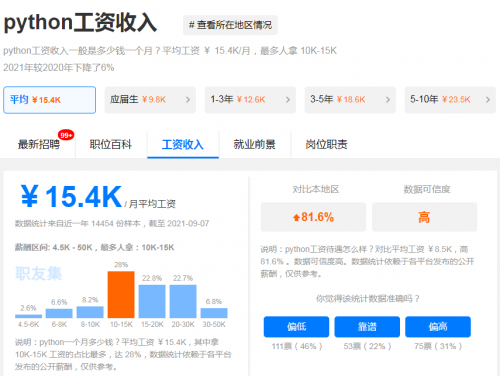Click the 8-10K bar in salary chart
The height and width of the screenshot is (376, 500).
(90, 312)
